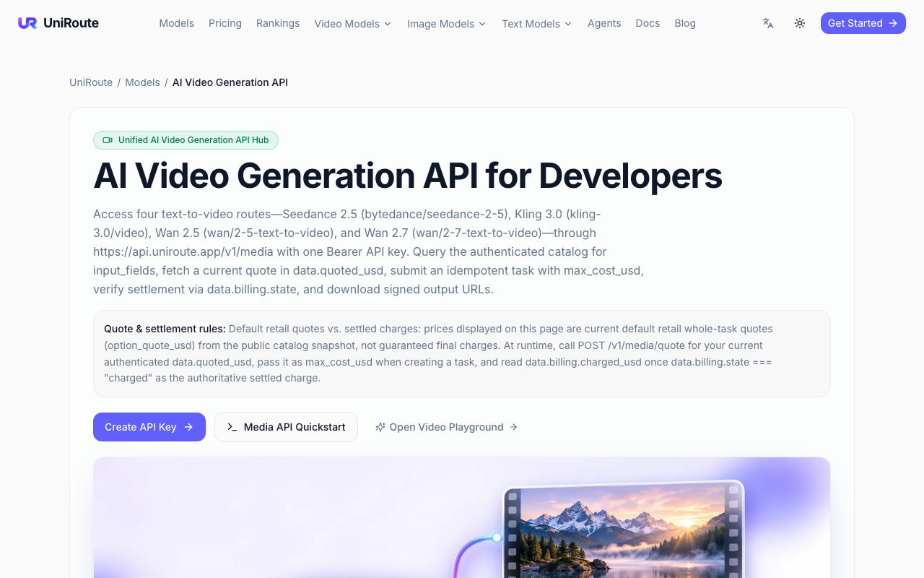924x578 pixels.
Task: Expand the Text Models dropdown
Action: point(537,24)
